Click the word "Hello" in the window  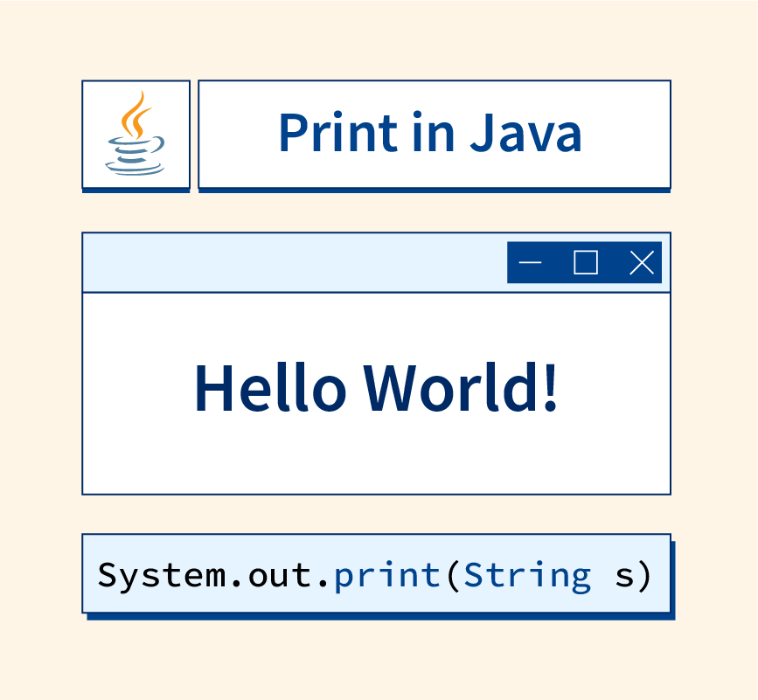[269, 387]
